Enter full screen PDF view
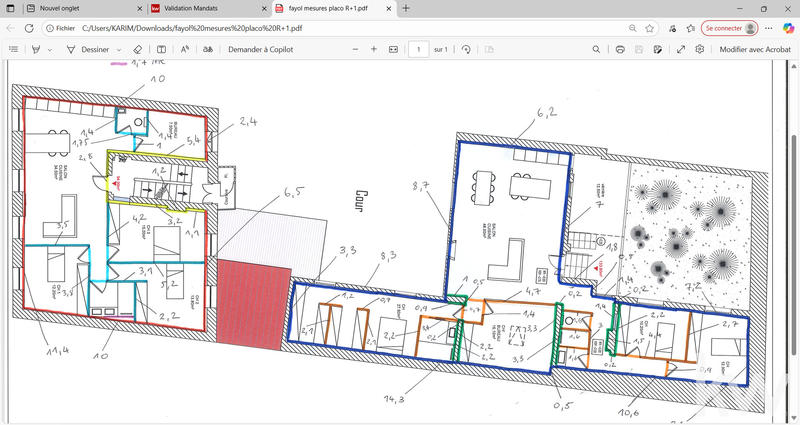This screenshot has width=800, height=425. pyautogui.click(x=681, y=49)
